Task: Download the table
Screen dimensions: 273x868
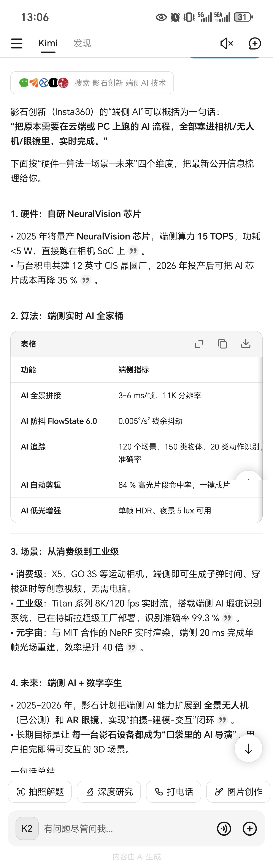Action: pos(246,344)
